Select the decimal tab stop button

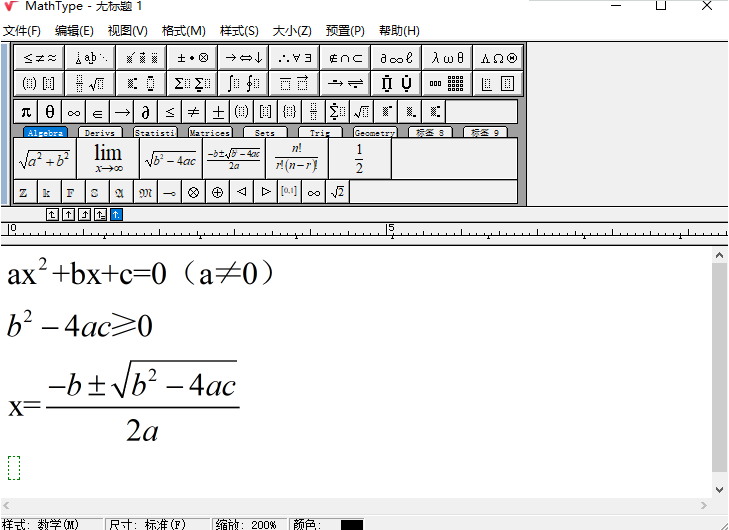pos(116,214)
